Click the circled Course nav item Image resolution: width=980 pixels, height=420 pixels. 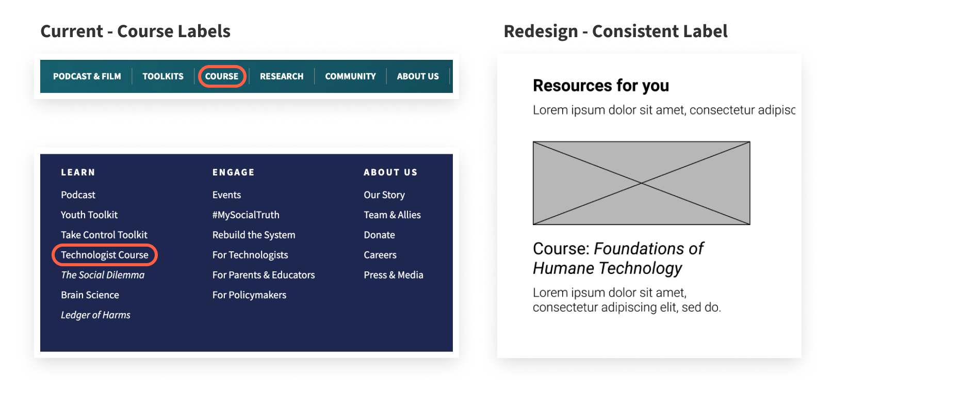[222, 76]
